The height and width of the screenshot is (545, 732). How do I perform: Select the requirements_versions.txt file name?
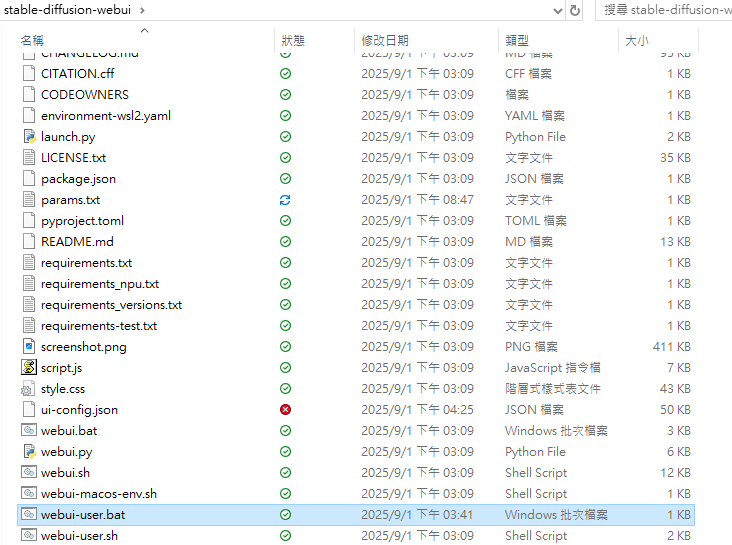tap(112, 305)
